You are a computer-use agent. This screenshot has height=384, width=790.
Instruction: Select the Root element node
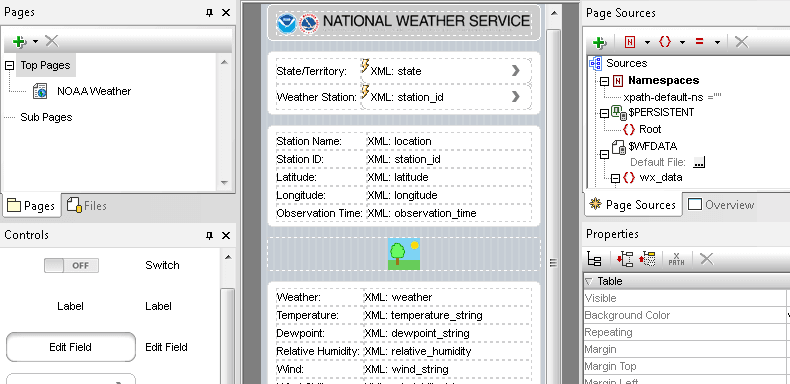click(650, 129)
